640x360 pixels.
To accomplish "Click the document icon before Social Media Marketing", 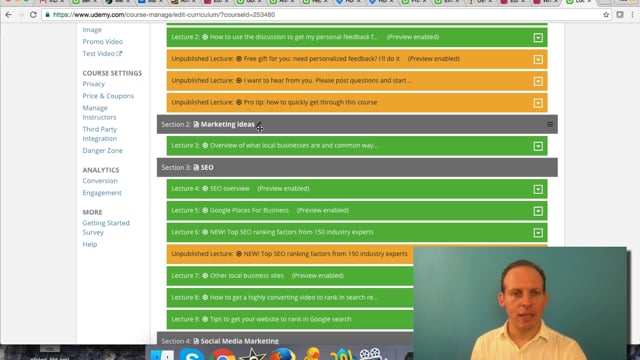I will coord(196,341).
